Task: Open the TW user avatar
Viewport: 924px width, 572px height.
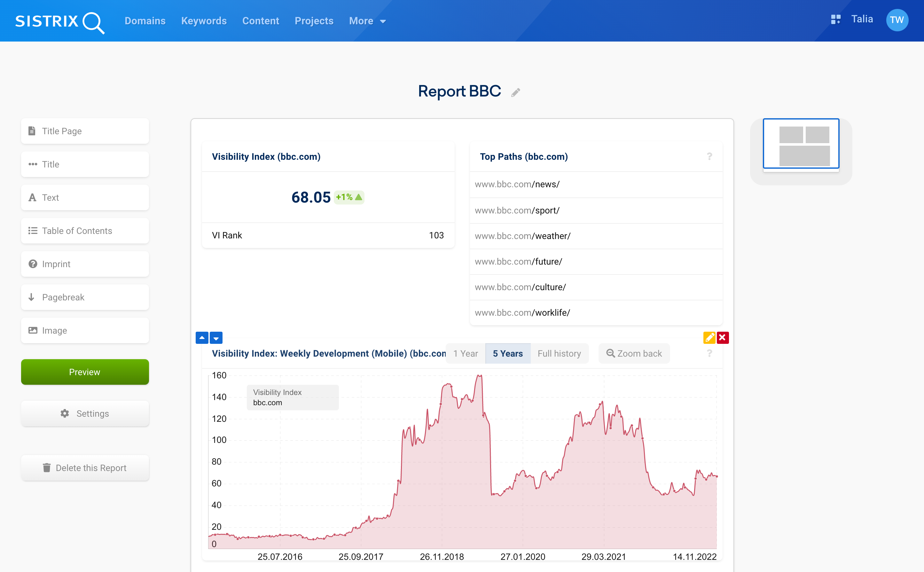Action: tap(897, 20)
